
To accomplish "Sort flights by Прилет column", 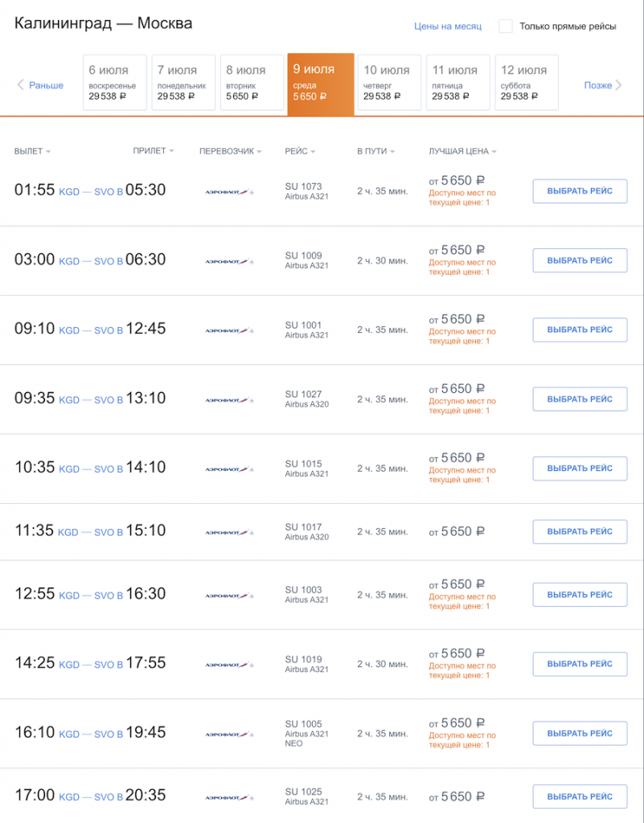I will click(154, 151).
